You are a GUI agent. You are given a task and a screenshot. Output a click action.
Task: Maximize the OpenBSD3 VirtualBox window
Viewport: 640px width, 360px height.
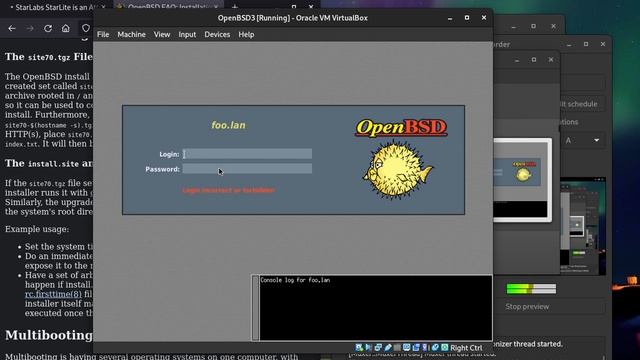(467, 18)
